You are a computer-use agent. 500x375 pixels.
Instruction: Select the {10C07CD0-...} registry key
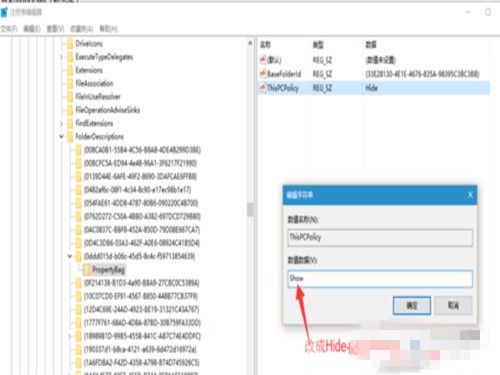(x=141, y=296)
